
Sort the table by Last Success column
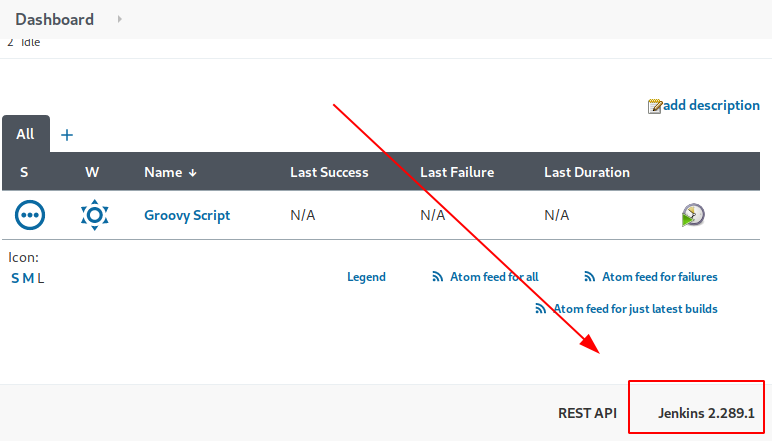pyautogui.click(x=329, y=172)
